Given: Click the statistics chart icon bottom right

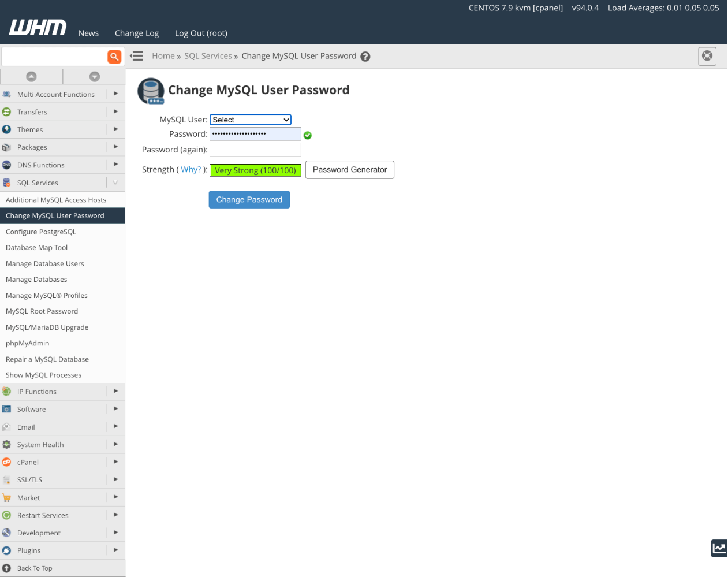Looking at the screenshot, I should coord(719,548).
